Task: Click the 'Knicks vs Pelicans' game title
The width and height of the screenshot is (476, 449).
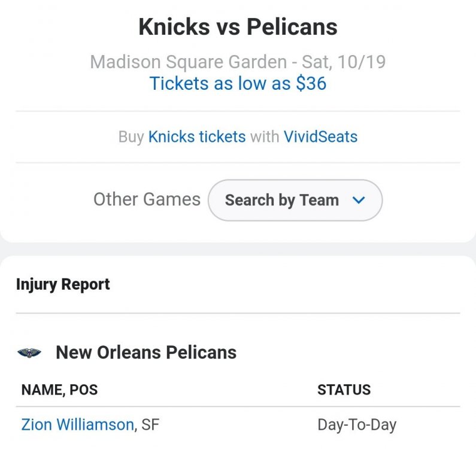Action: [x=238, y=27]
